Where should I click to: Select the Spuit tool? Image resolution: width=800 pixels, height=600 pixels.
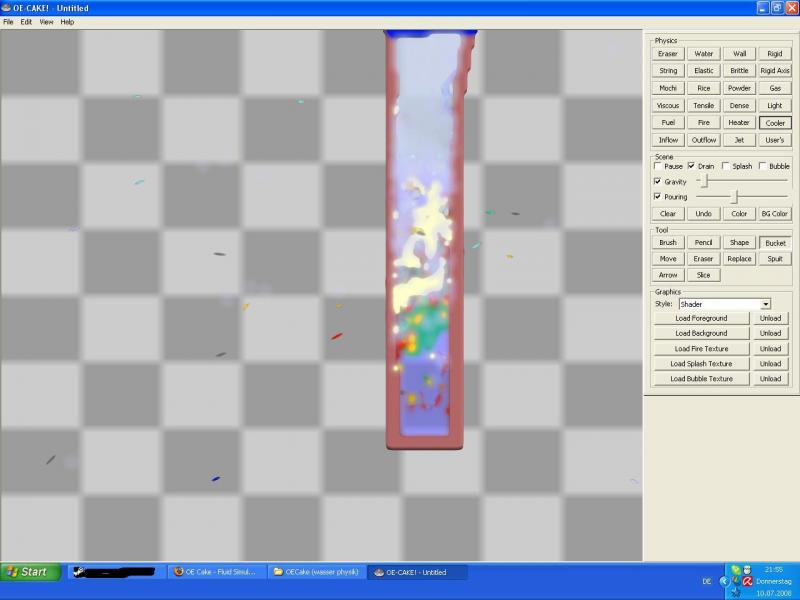[x=774, y=259]
